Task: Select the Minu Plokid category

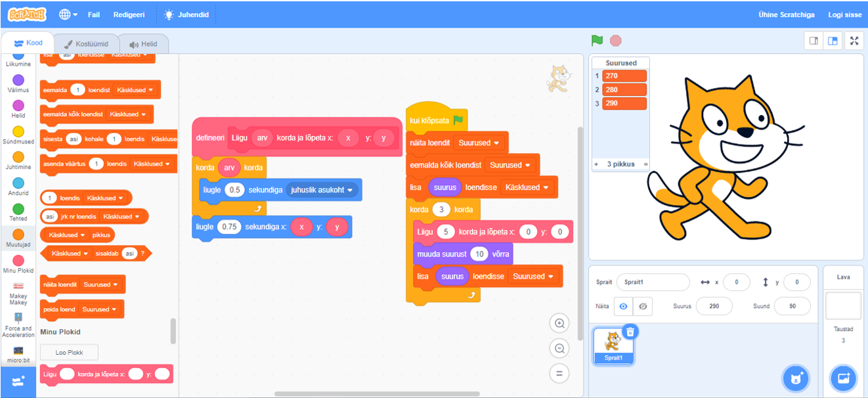Action: [x=18, y=264]
